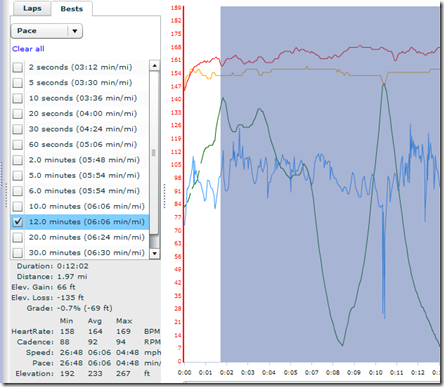
Task: Tick the 5.0 minutes (05:54 min/mi) checkbox
Action: [18, 175]
